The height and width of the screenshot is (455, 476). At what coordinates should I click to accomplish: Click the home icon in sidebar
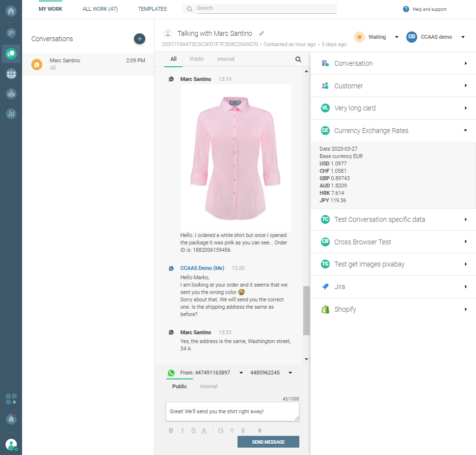click(x=11, y=11)
